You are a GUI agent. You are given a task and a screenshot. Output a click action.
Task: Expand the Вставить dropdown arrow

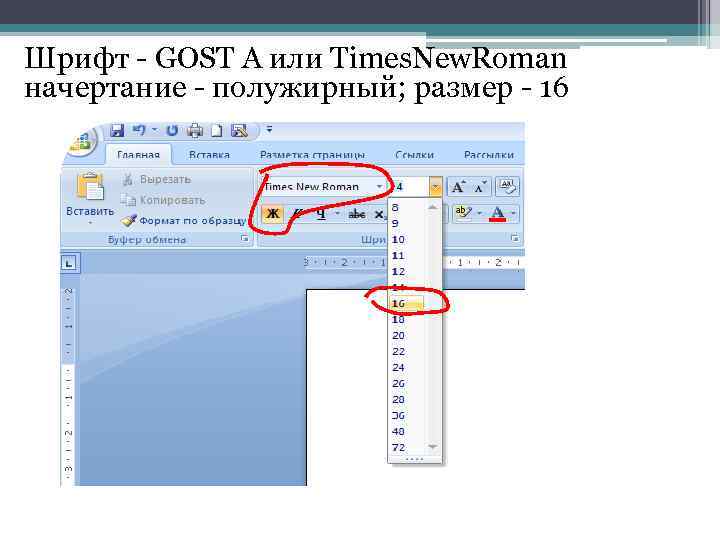click(90, 223)
